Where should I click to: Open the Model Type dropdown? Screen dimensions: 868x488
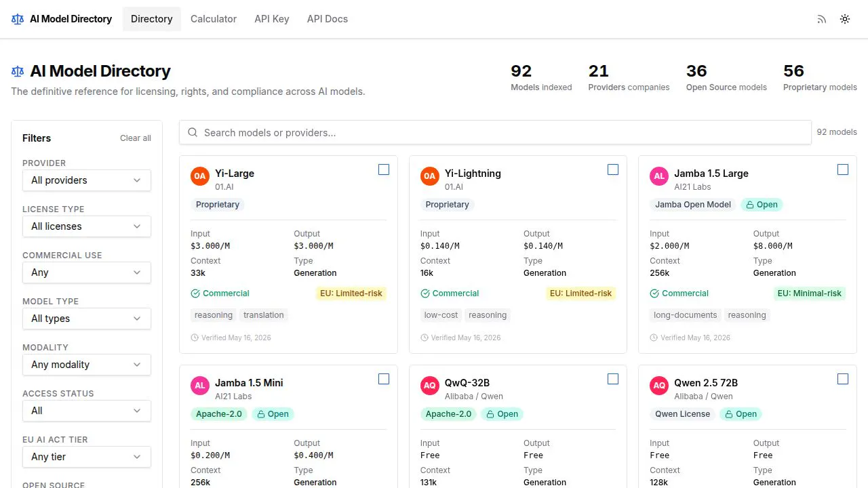tap(87, 319)
